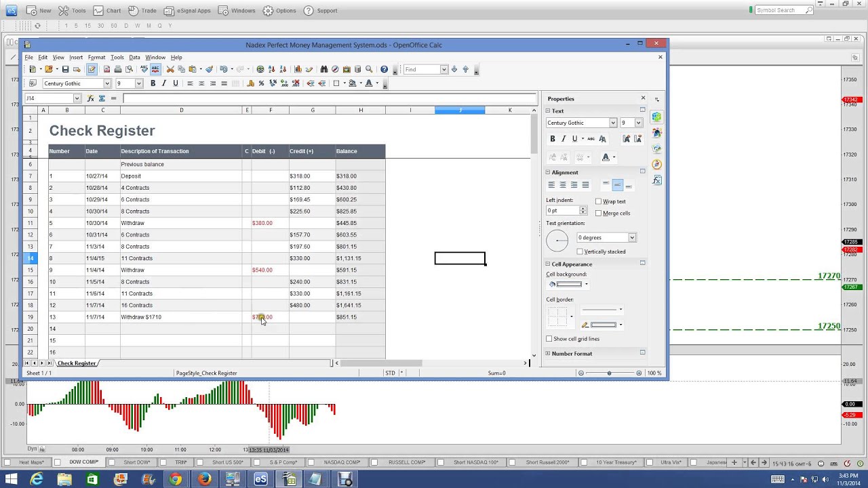Adjust the zoom slider in status bar

tap(609, 373)
